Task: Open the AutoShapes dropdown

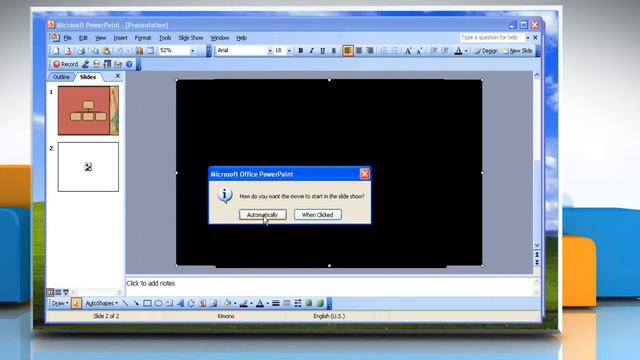Action: [101, 303]
